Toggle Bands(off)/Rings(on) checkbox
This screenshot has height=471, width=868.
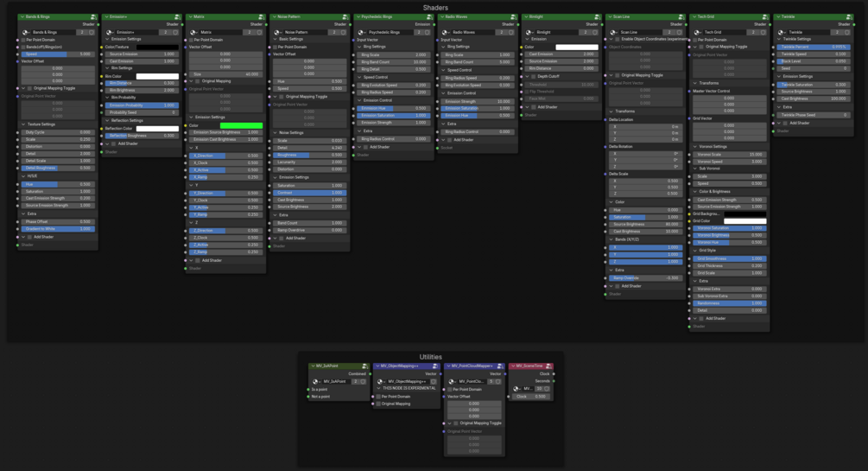(x=23, y=47)
